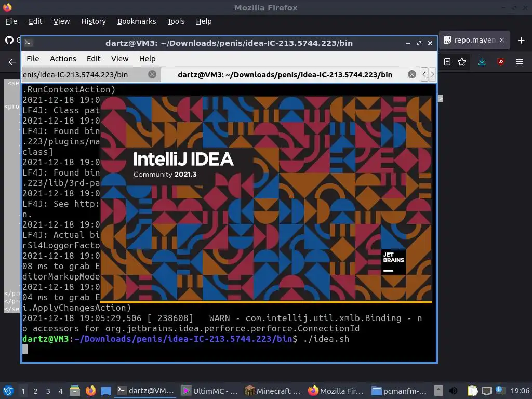The width and height of the screenshot is (532, 399).
Task: Click the 19:06 taskbar clock
Action: [520, 391]
